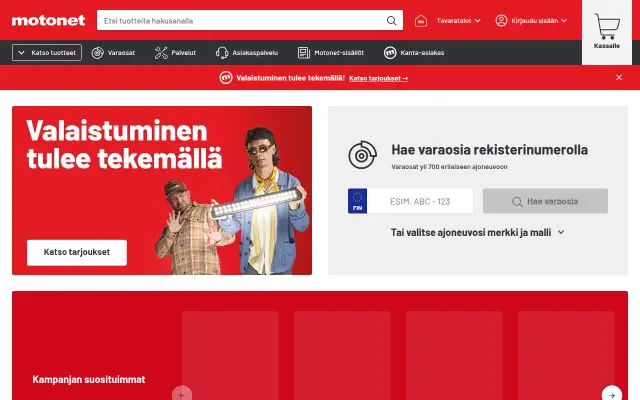The width and height of the screenshot is (640, 400).
Task: Click the Valaistuminen tulee tekemällä hero image
Action: pyautogui.click(x=162, y=190)
